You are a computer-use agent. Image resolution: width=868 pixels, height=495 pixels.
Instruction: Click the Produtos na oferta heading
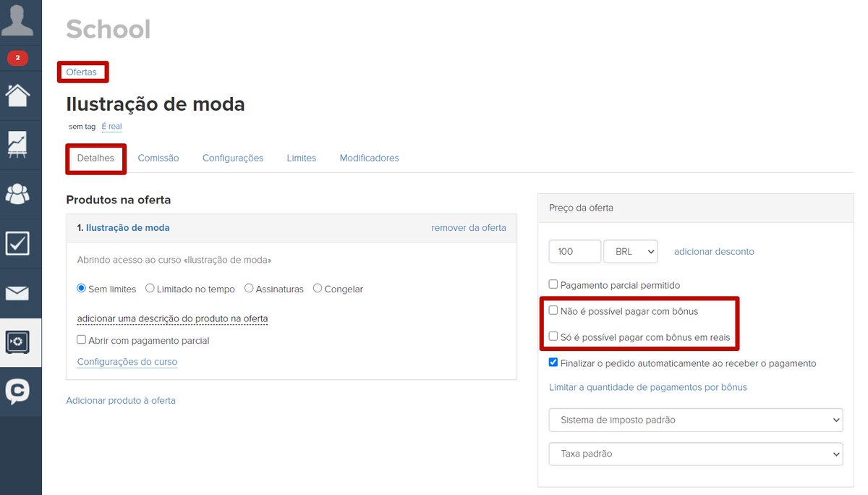click(x=119, y=200)
